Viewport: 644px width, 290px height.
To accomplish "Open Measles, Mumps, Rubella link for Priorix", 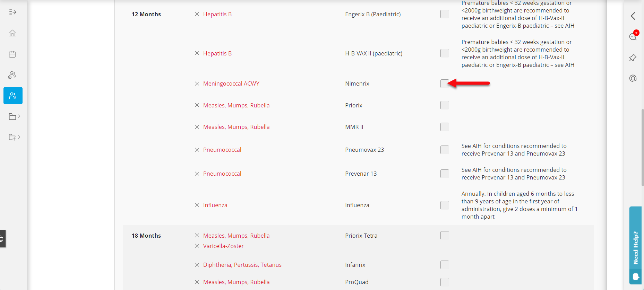I will coord(237,105).
